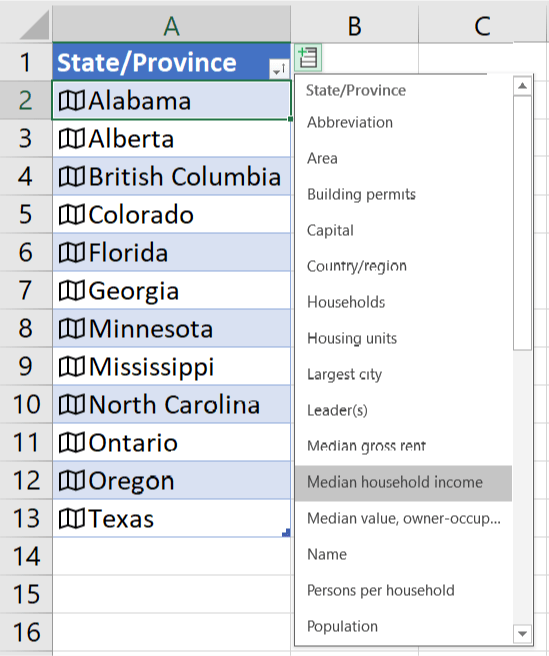This screenshot has height=656, width=549.
Task: Click the map icon next to Minnesota
Action: [72, 328]
